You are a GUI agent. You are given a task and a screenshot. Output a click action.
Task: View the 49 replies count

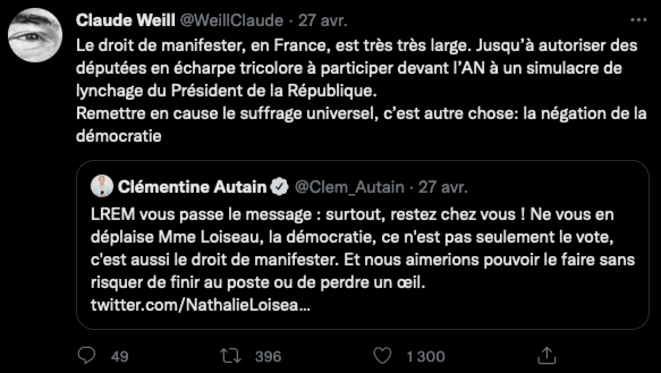coord(120,357)
